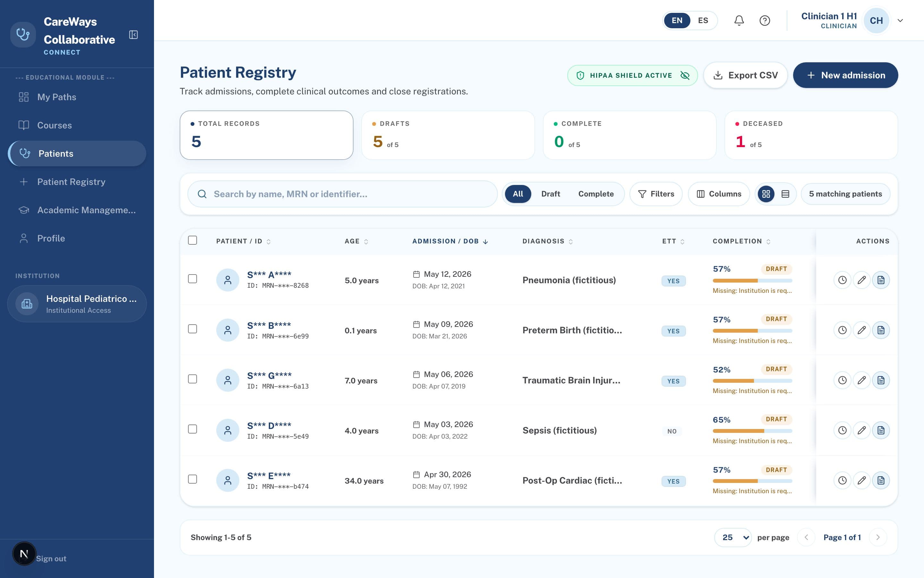
Task: Click the CH user avatar
Action: (x=876, y=21)
